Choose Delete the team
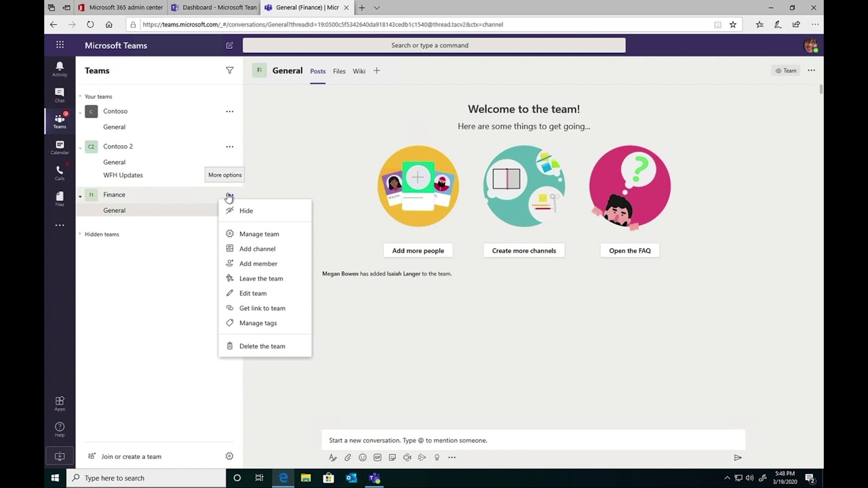The image size is (868, 488). click(x=264, y=346)
